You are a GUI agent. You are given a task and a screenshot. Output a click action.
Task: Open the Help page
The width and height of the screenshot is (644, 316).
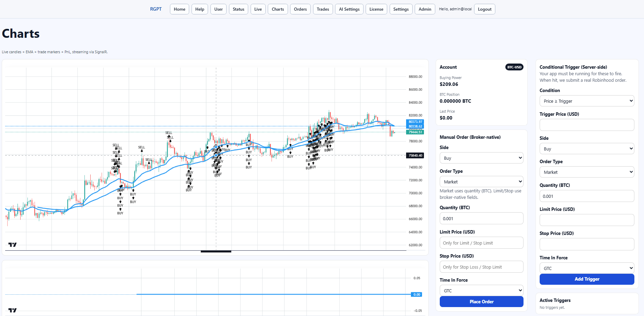click(200, 9)
